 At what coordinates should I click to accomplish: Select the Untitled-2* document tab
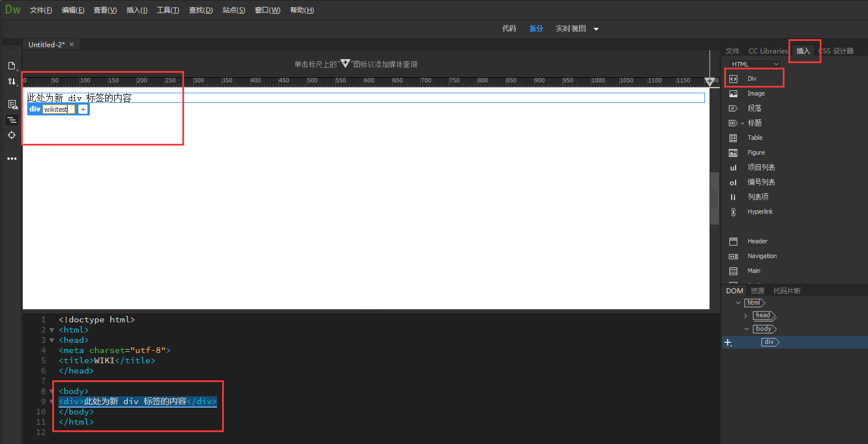(x=47, y=44)
